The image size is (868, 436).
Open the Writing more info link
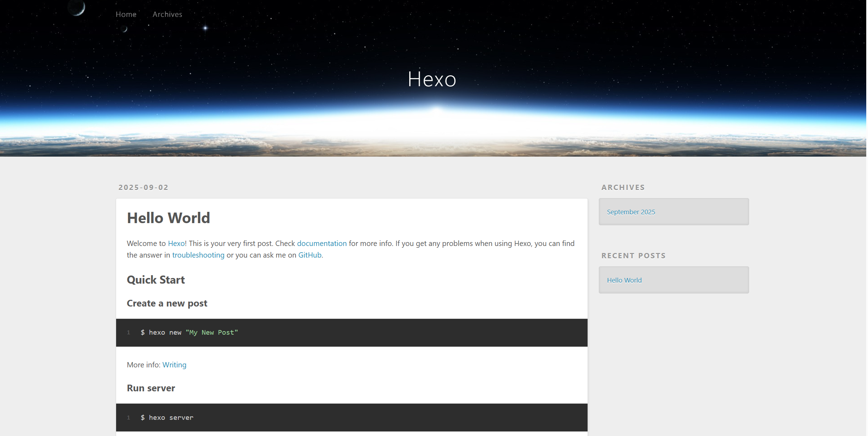tap(175, 365)
